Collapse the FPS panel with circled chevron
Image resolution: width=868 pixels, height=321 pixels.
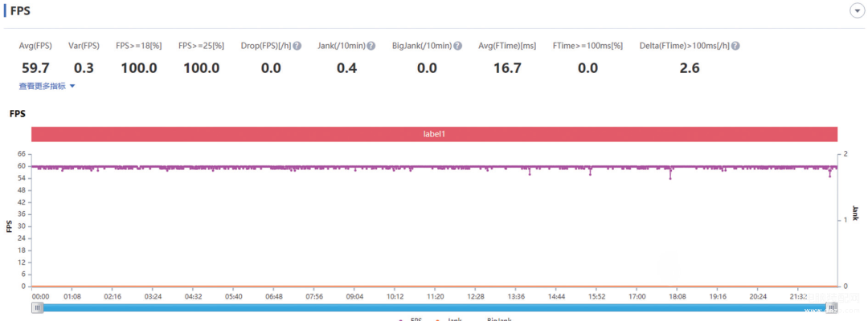pos(856,10)
